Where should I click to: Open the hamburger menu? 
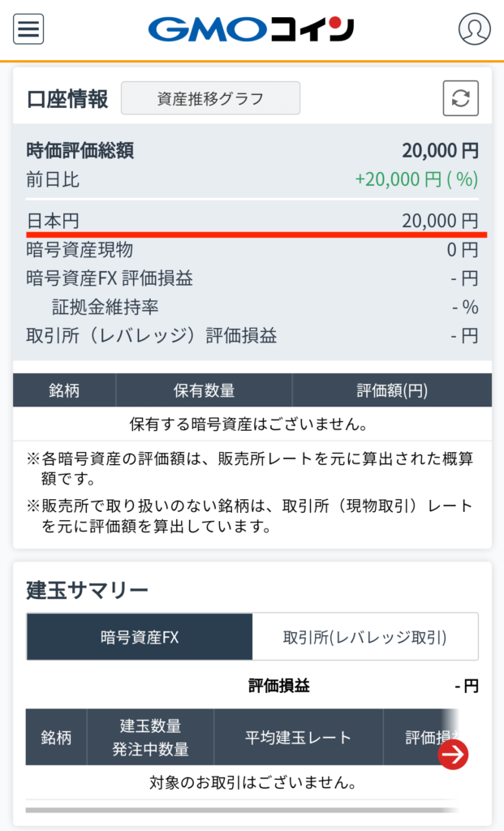28,29
